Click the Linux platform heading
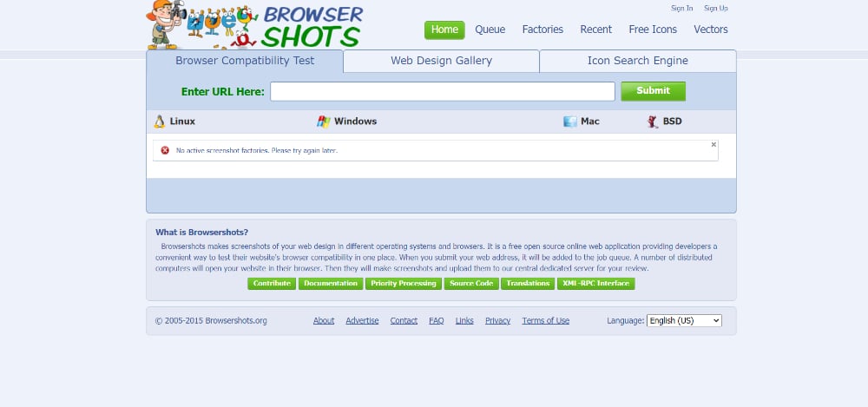868x407 pixels. (x=182, y=121)
